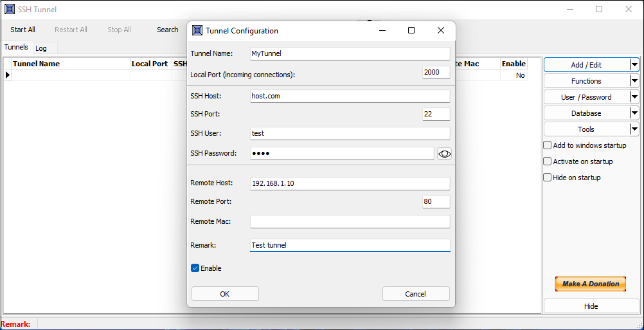This screenshot has width=644, height=330.
Task: Click the Remote Port field showing 80
Action: pos(436,202)
